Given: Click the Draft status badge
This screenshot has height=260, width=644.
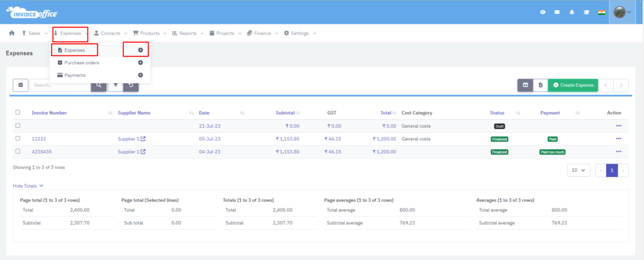Looking at the screenshot, I should click(x=499, y=127).
